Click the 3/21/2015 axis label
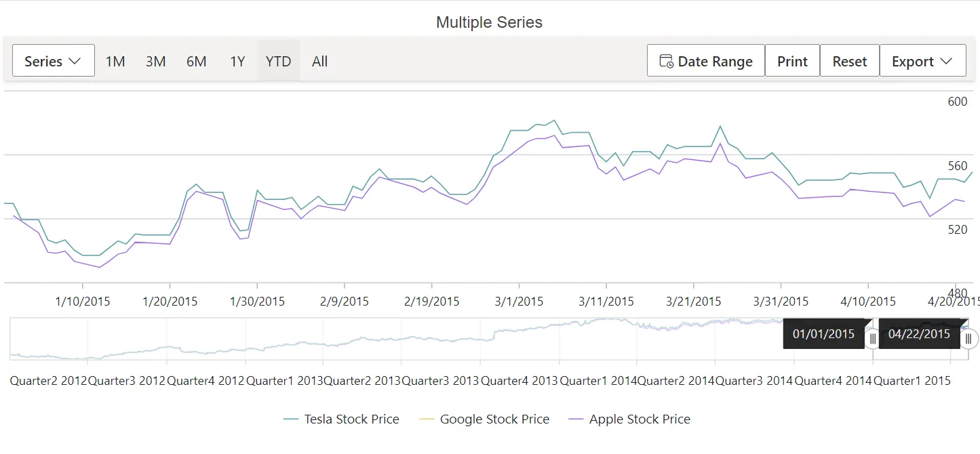The width and height of the screenshot is (980, 454). coord(694,302)
